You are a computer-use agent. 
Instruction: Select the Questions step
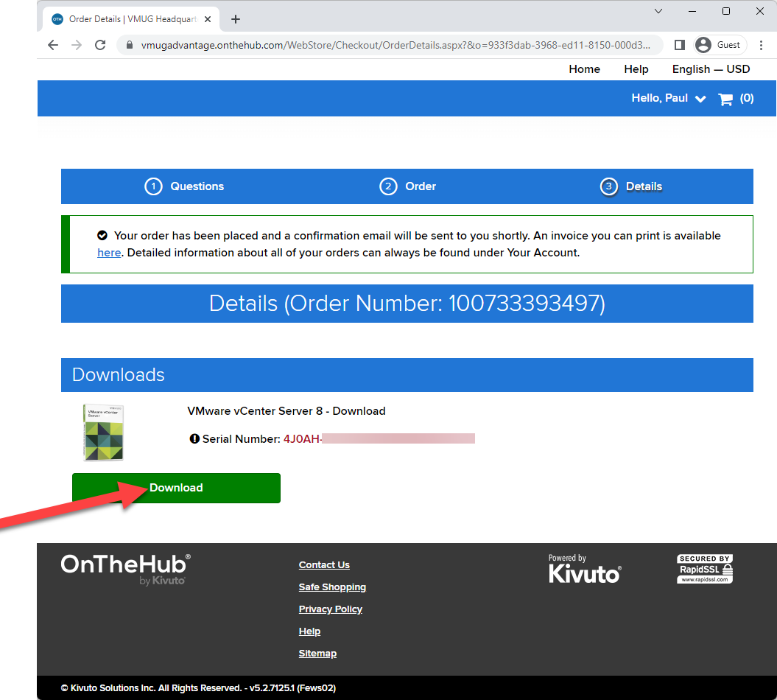pos(197,186)
